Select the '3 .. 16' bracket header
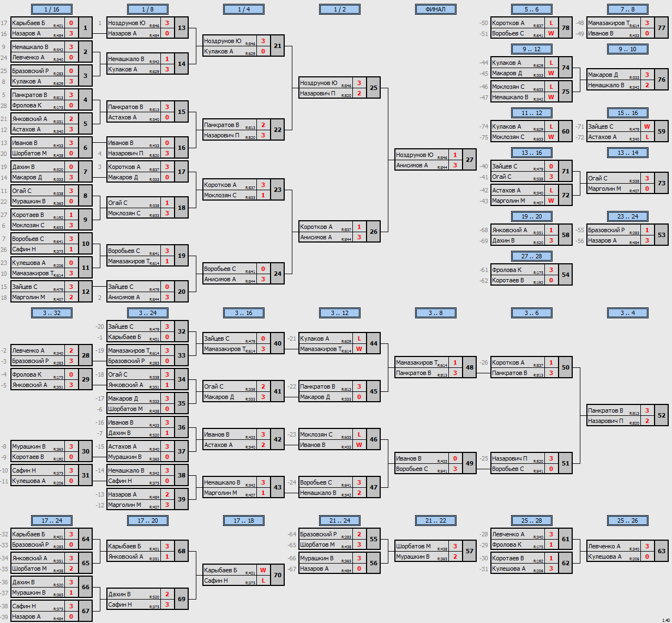The width and height of the screenshot is (672, 623). click(244, 313)
